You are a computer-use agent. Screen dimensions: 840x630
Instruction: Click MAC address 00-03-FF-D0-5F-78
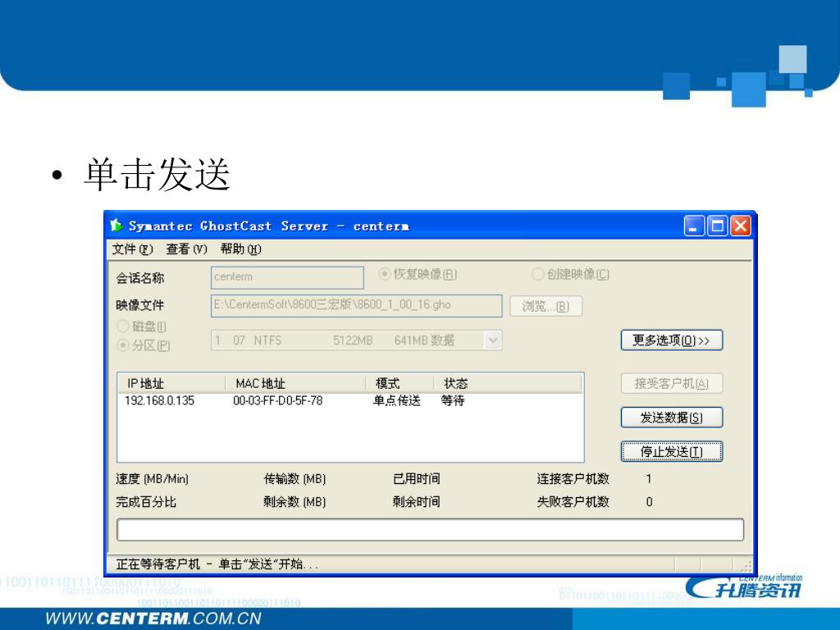[x=277, y=400]
